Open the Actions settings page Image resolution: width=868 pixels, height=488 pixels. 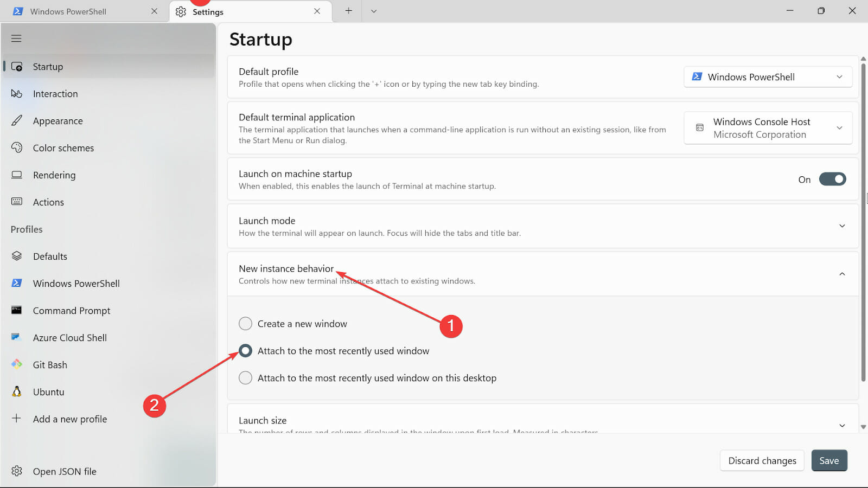108,202
